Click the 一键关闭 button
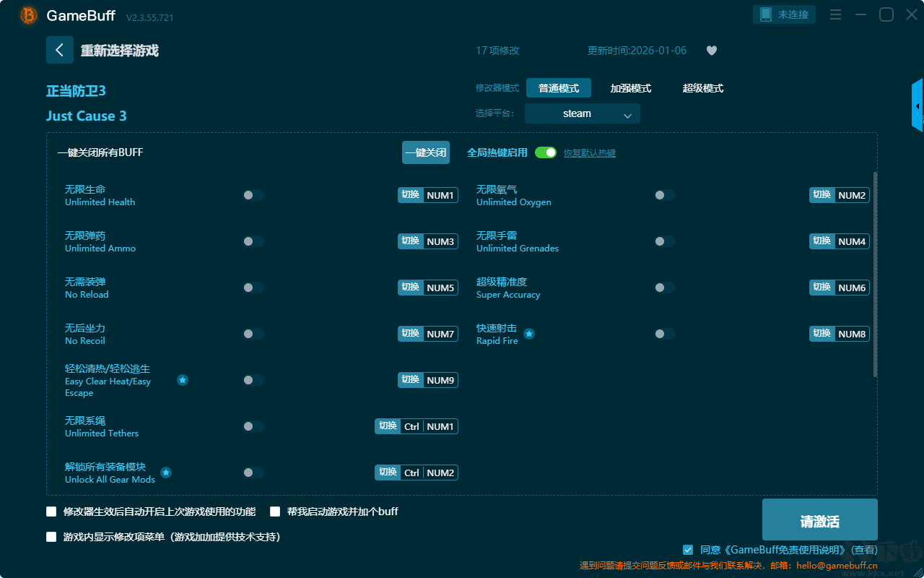Viewport: 924px width, 578px height. click(426, 152)
